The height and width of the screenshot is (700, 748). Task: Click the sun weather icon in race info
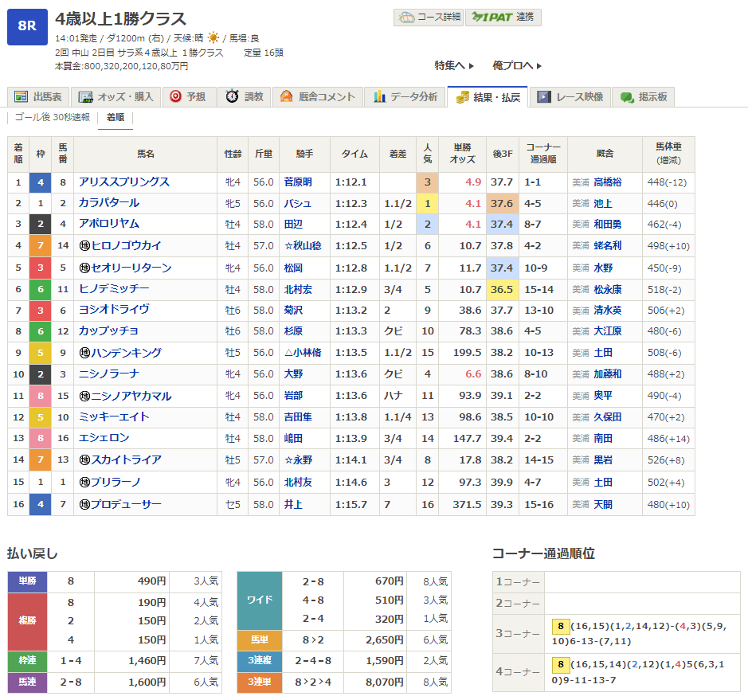(213, 37)
